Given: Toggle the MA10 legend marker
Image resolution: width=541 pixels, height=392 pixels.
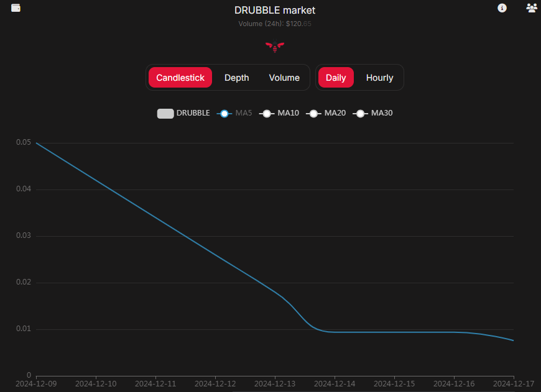Looking at the screenshot, I should click(x=267, y=114).
